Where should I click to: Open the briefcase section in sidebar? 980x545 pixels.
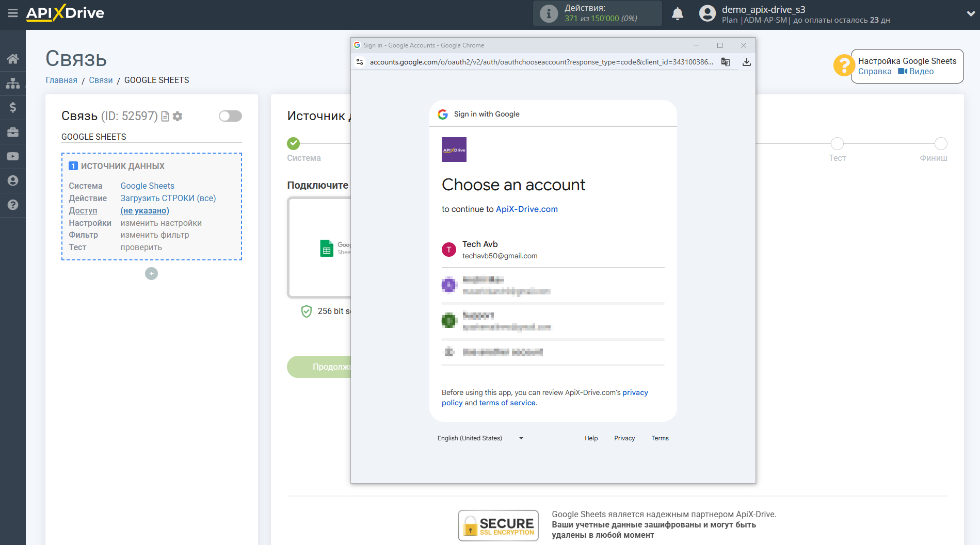pos(13,132)
